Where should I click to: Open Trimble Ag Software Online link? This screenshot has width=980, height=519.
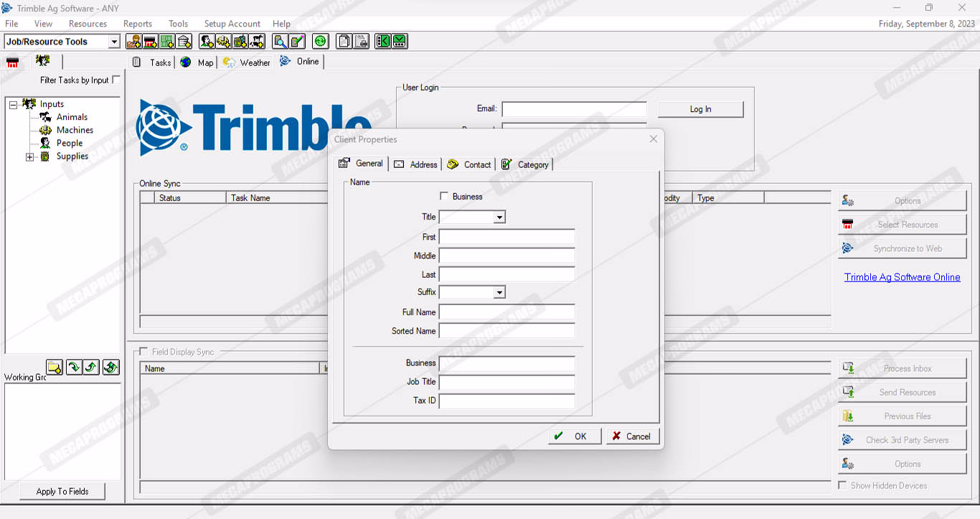(902, 277)
